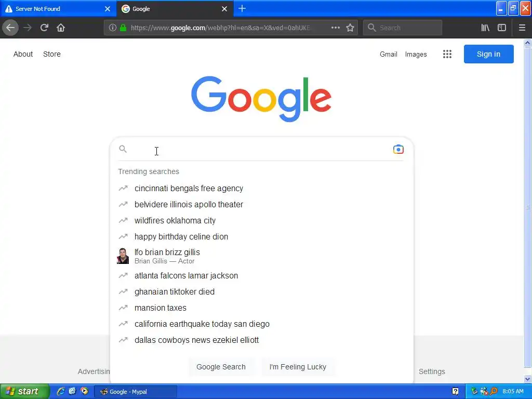Launch Internet Explorer from quick launch
Image resolution: width=532 pixels, height=399 pixels.
pos(61,391)
